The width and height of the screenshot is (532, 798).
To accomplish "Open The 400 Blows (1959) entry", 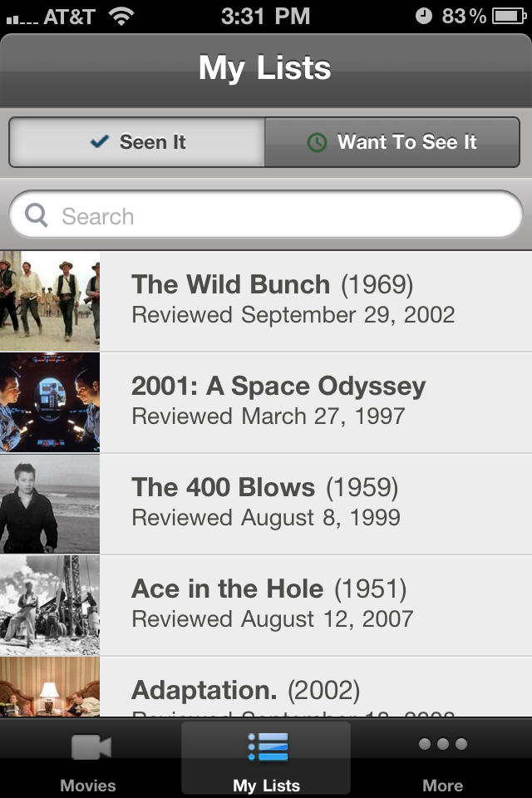I will click(x=266, y=504).
